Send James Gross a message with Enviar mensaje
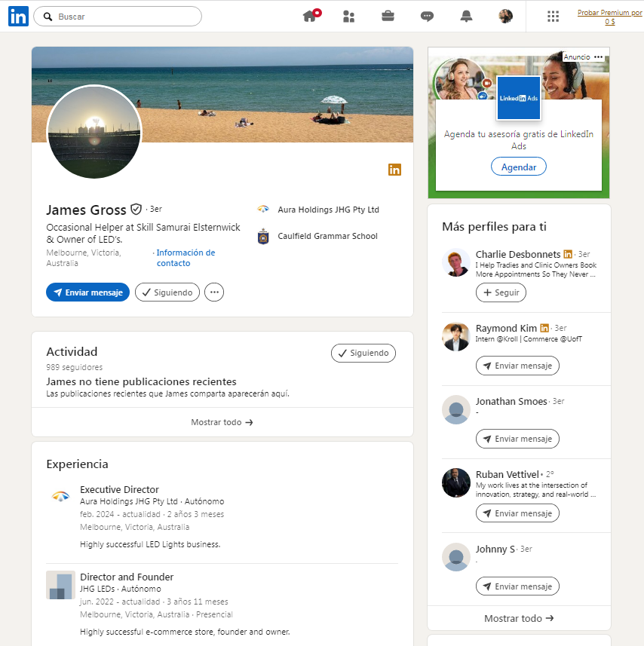Screen dimensions: 644x646 [87, 292]
